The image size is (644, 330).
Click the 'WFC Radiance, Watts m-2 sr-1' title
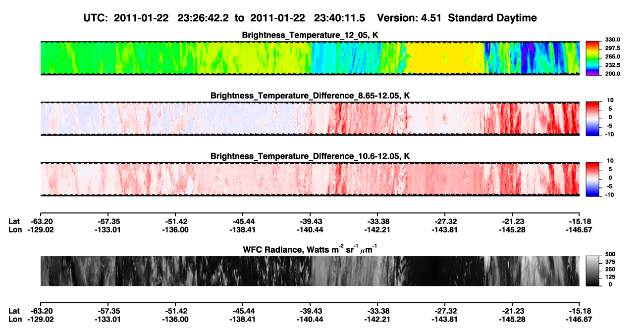point(310,249)
